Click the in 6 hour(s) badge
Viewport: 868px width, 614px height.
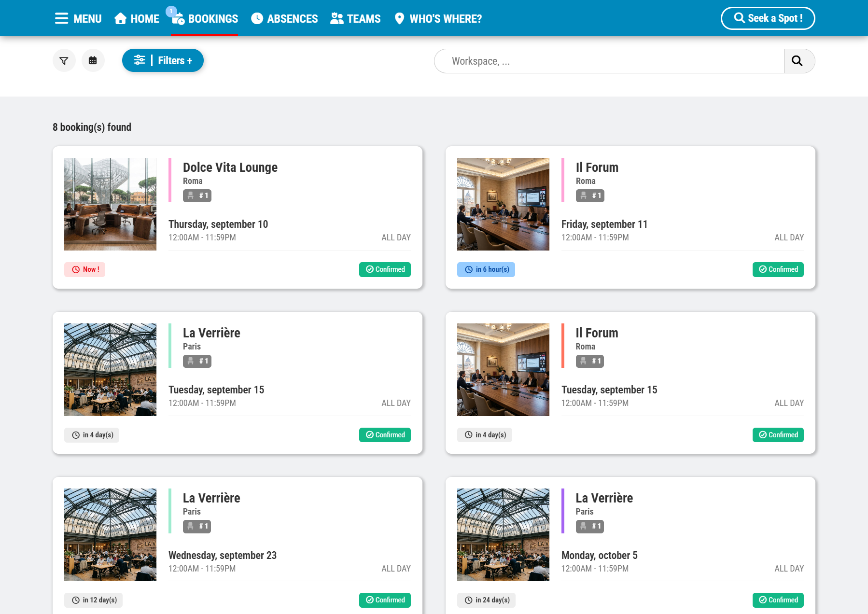[x=486, y=269]
